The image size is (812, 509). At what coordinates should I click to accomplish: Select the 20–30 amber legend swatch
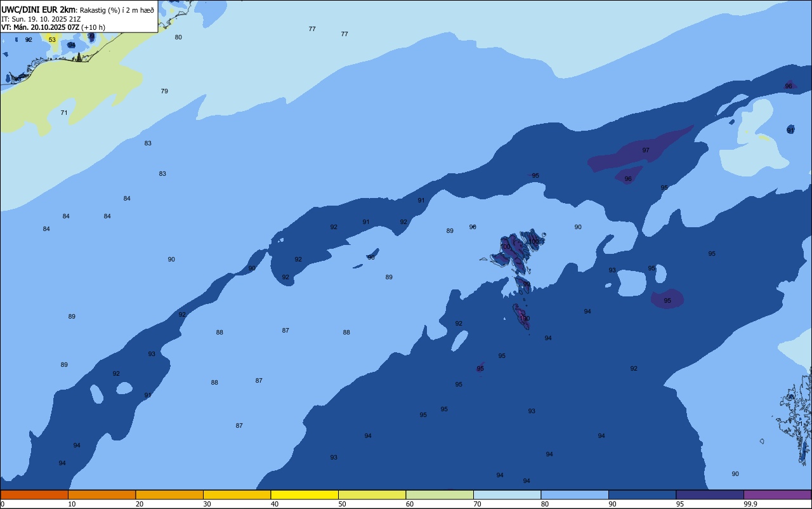[x=169, y=494]
